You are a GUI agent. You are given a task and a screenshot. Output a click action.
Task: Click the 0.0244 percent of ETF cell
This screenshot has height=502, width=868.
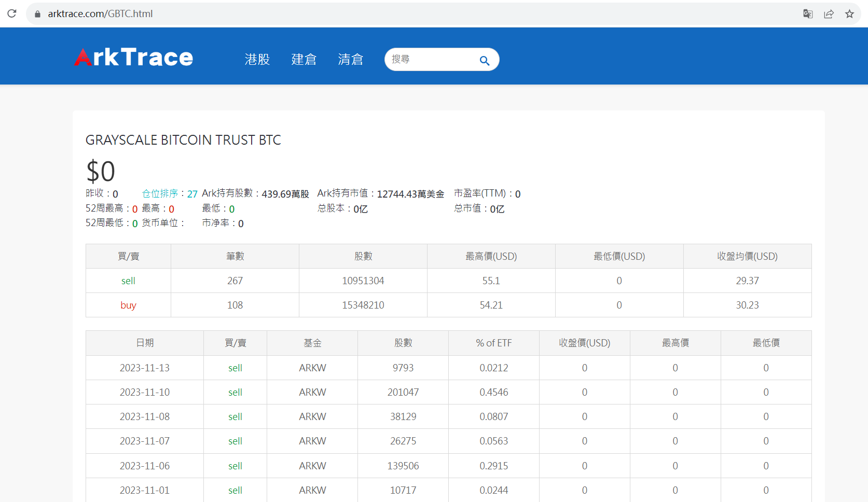pyautogui.click(x=494, y=490)
